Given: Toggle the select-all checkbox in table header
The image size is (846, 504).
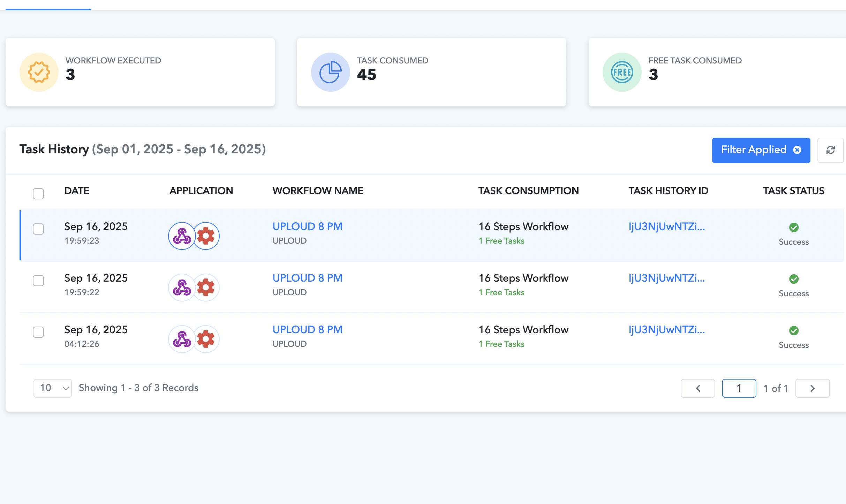Looking at the screenshot, I should [38, 193].
